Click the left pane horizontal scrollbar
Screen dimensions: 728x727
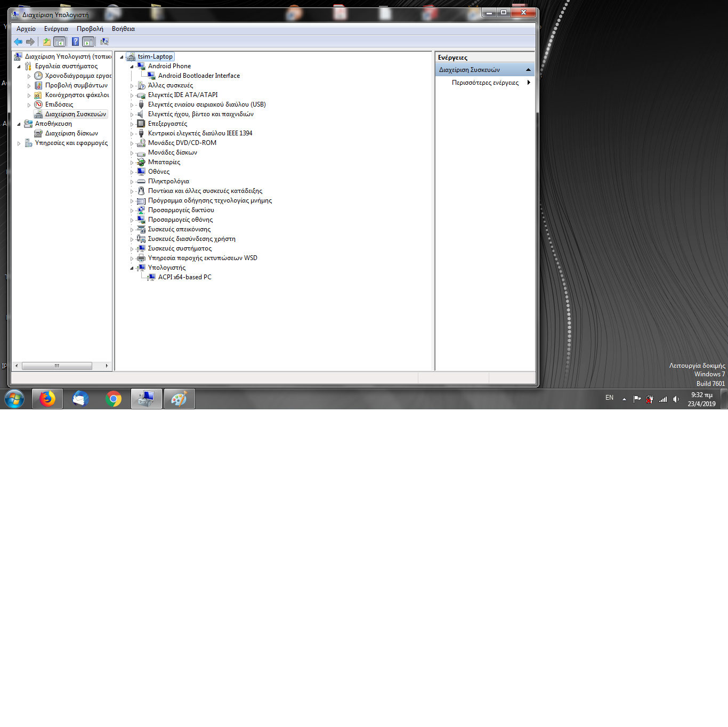coord(56,366)
